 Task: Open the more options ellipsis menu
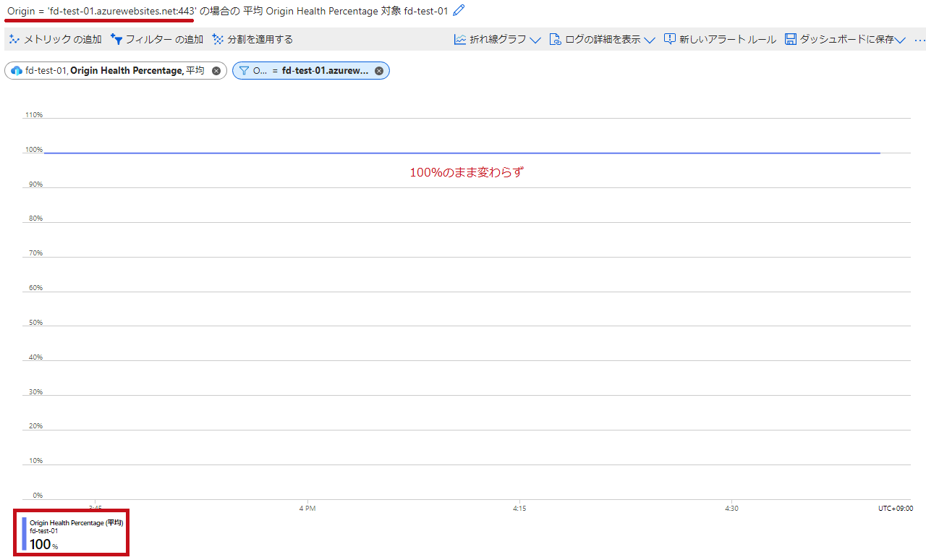pyautogui.click(x=919, y=40)
